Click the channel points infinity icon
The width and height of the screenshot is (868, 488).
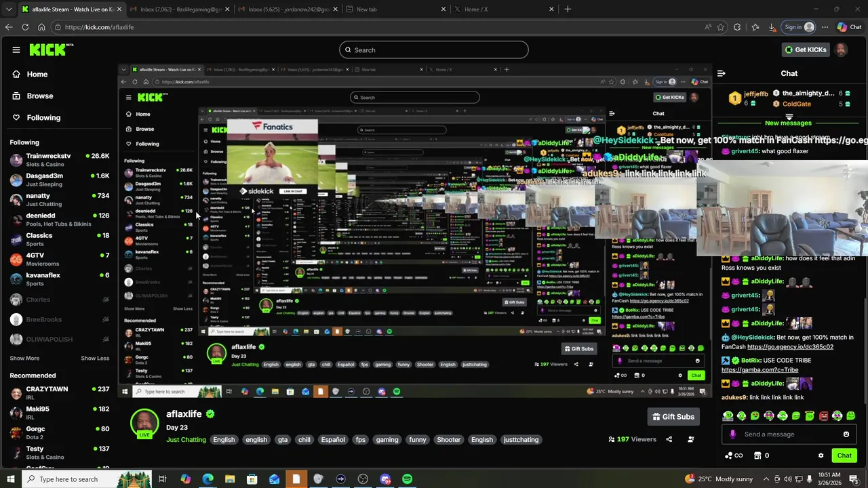click(733, 455)
